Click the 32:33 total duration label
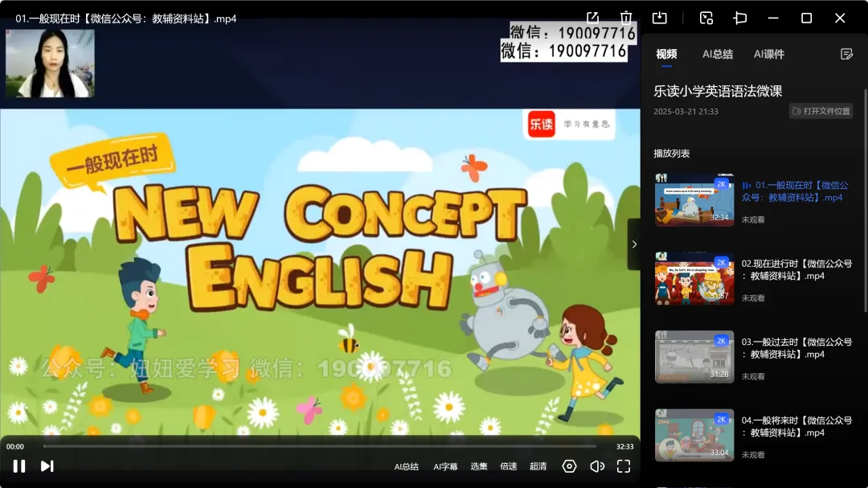868x488 pixels. [624, 446]
